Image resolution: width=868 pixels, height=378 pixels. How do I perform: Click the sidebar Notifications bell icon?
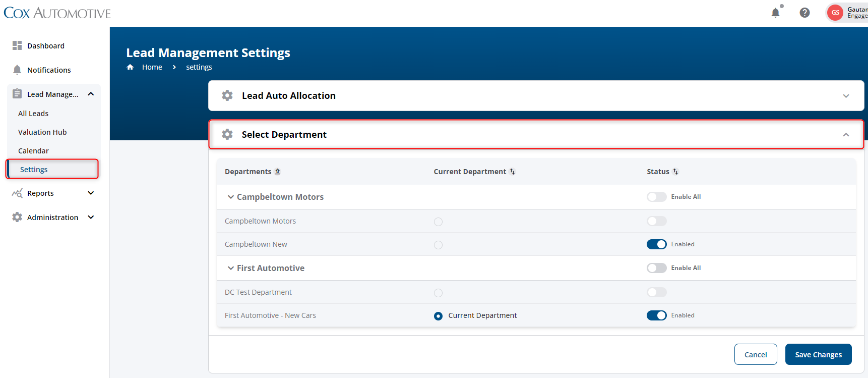pyautogui.click(x=17, y=70)
